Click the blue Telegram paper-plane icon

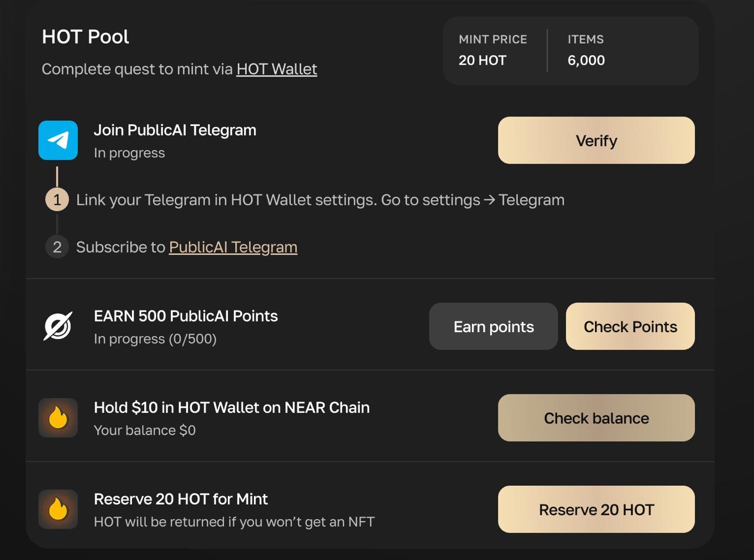58,140
